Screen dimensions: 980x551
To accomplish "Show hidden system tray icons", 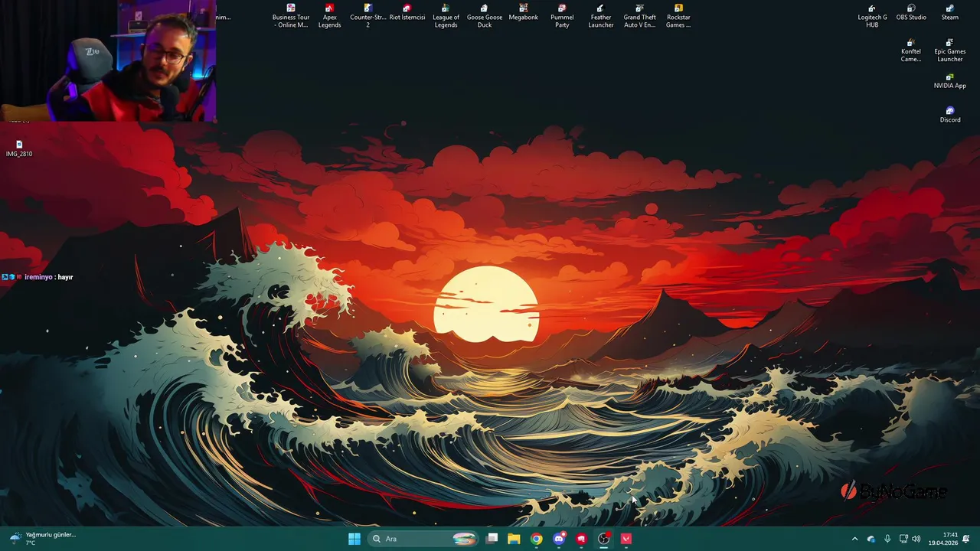I will pyautogui.click(x=854, y=539).
